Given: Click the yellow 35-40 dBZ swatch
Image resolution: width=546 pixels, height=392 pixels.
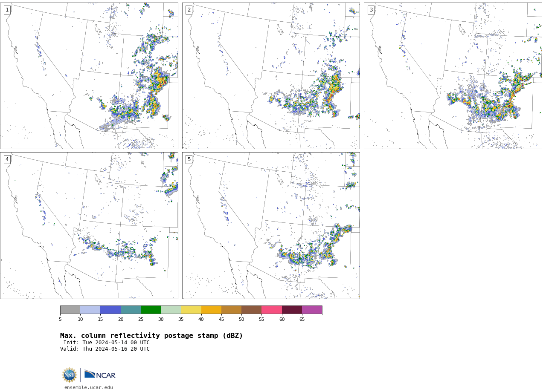Looking at the screenshot, I should (x=191, y=310).
